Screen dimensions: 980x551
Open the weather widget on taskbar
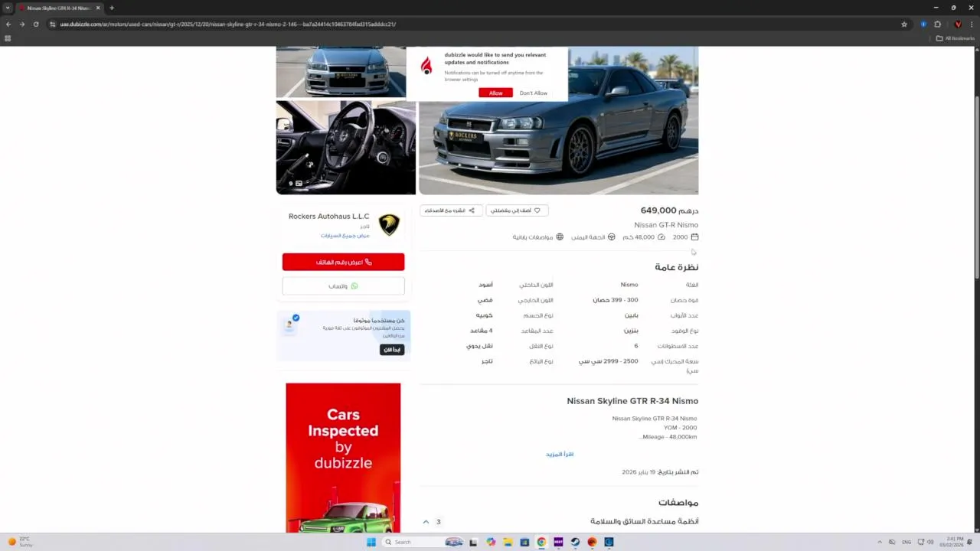pyautogui.click(x=21, y=542)
